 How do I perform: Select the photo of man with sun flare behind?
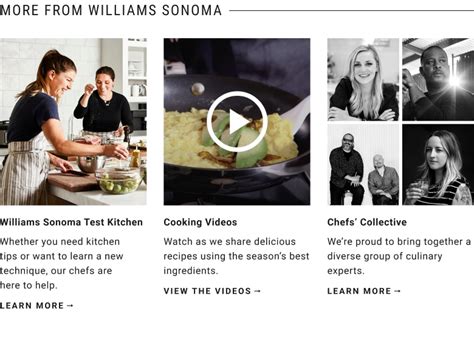click(438, 80)
